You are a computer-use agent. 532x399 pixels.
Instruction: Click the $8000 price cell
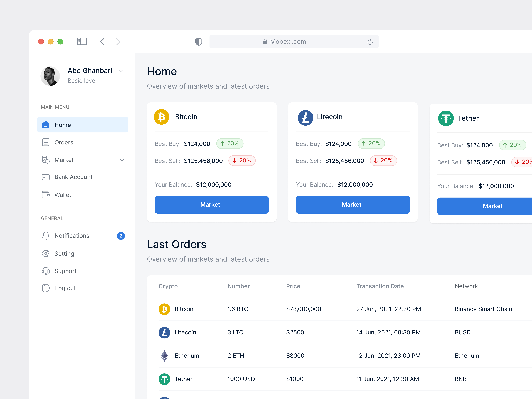295,356
